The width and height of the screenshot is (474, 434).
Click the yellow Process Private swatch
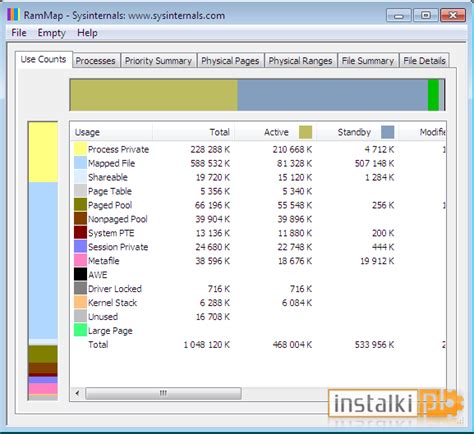click(80, 149)
